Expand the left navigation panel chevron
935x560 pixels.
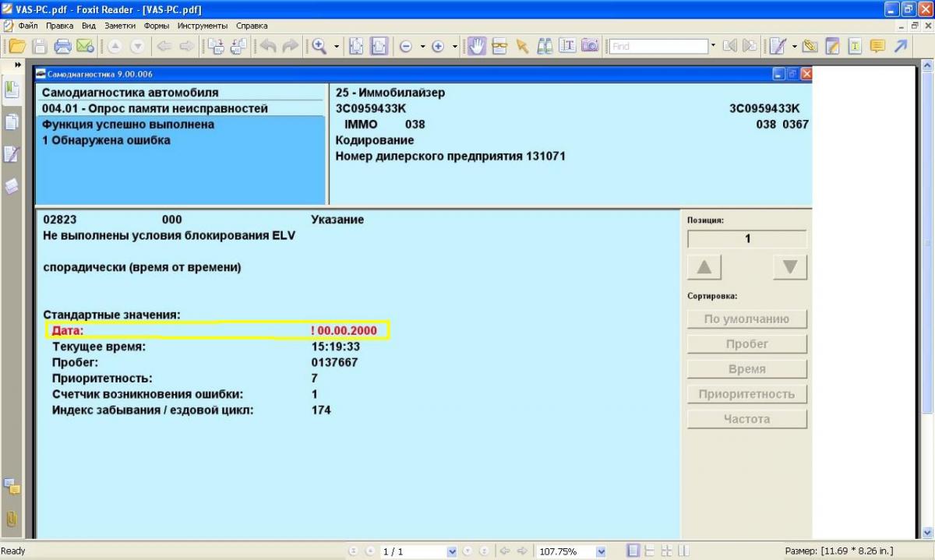click(17, 65)
